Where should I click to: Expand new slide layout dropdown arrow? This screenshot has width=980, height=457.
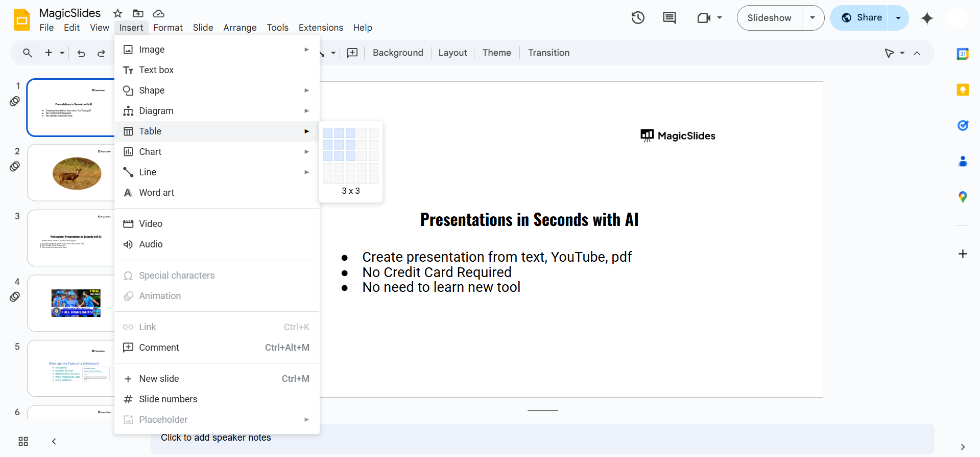coord(62,53)
